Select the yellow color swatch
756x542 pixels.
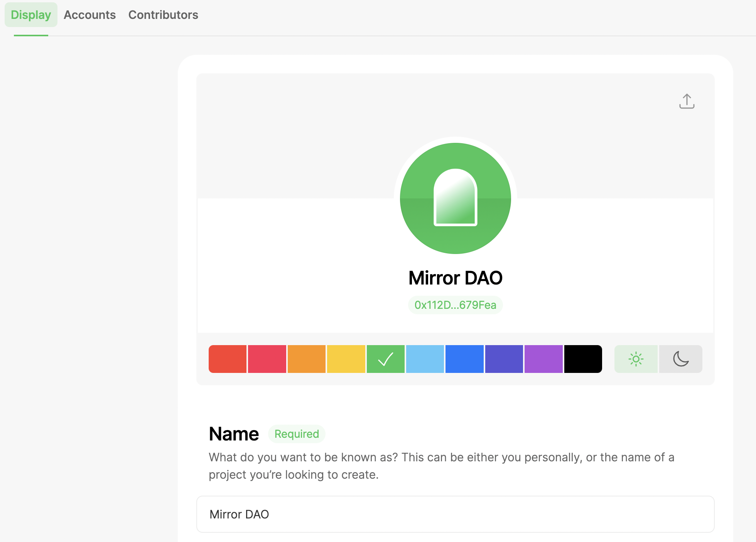(346, 359)
